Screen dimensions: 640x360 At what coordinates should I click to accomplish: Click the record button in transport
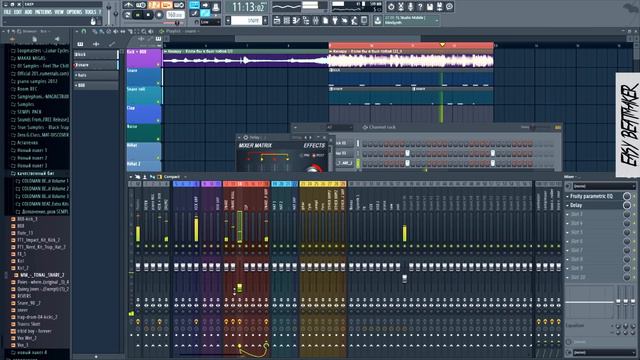click(x=159, y=15)
